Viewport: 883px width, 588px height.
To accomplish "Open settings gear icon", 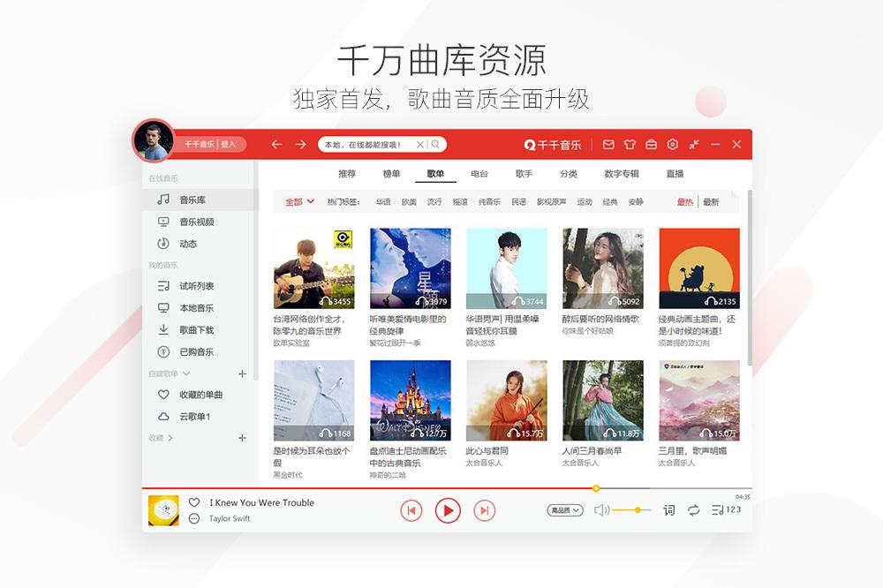I will (672, 145).
